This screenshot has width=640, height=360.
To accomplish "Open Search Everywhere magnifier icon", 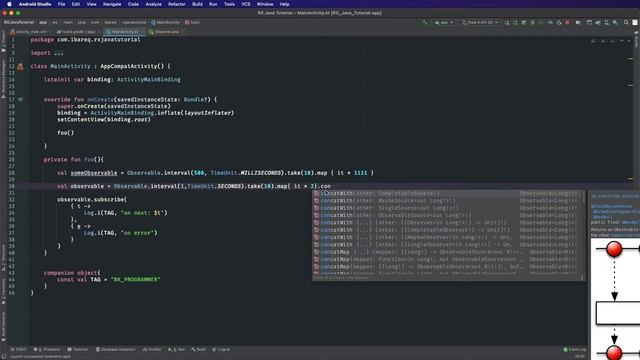I will pyautogui.click(x=626, y=22).
